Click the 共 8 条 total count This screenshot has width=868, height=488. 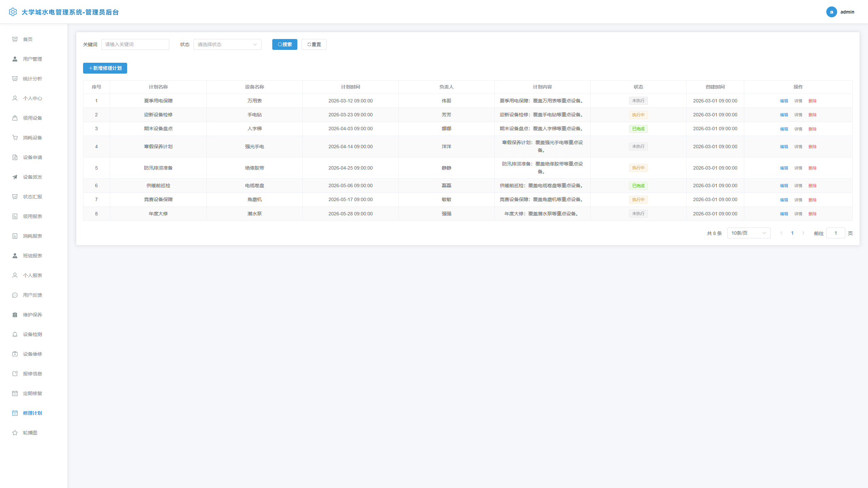click(714, 233)
